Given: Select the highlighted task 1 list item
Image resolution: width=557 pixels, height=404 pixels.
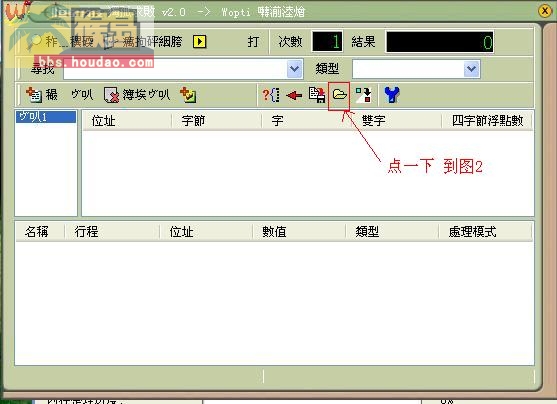Looking at the screenshot, I should pos(46,117).
